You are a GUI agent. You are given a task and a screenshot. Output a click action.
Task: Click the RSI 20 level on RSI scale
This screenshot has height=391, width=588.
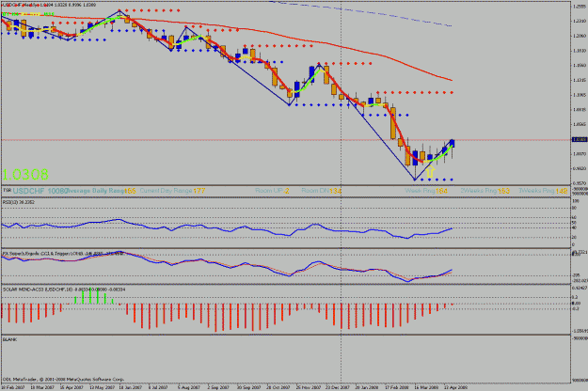click(x=574, y=238)
